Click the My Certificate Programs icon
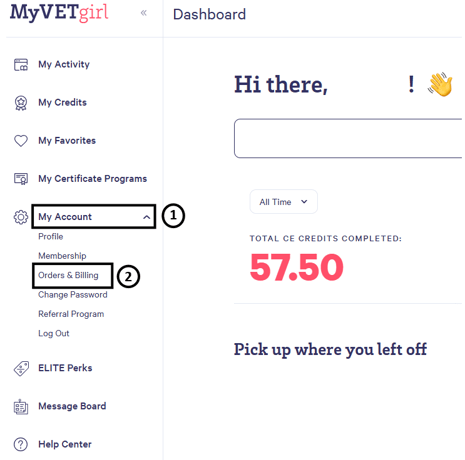 tap(21, 179)
